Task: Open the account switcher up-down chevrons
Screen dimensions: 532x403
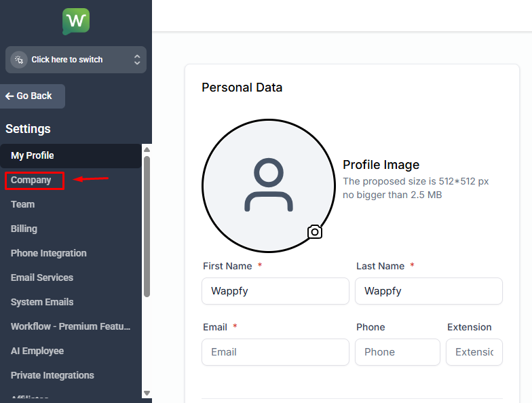Action: click(137, 60)
